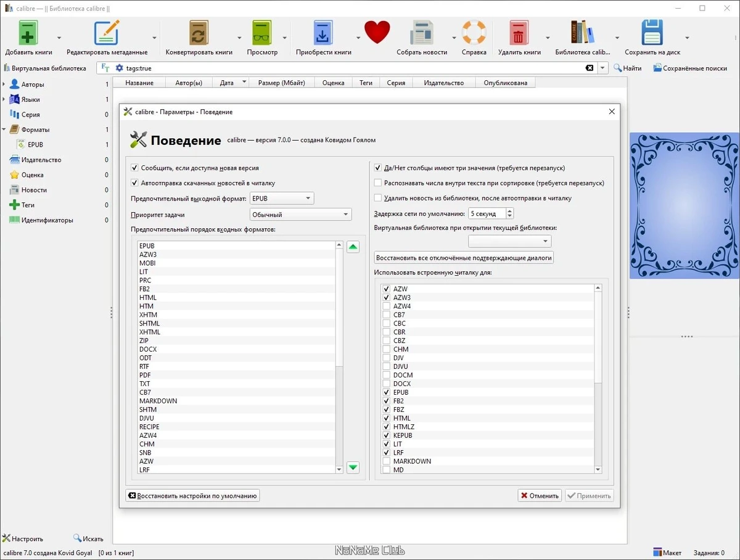Click Искать (search) in tag browser
Screen dimensions: 740x560
88,538
